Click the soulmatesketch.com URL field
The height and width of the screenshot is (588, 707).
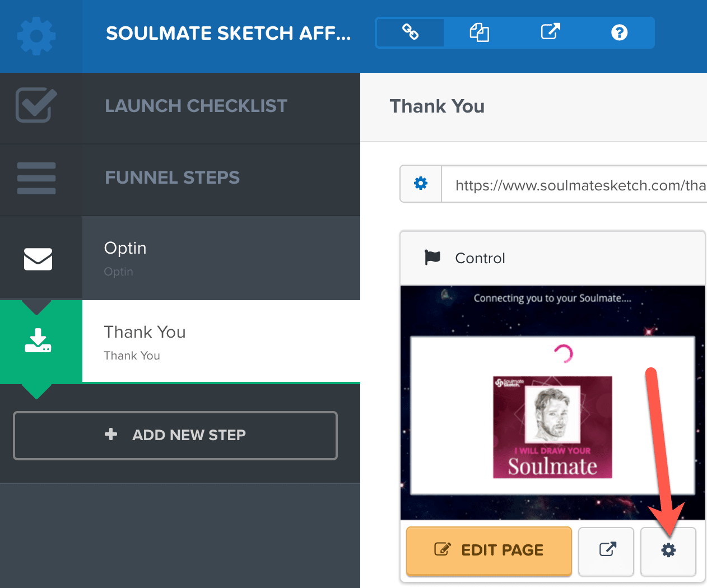tap(575, 184)
